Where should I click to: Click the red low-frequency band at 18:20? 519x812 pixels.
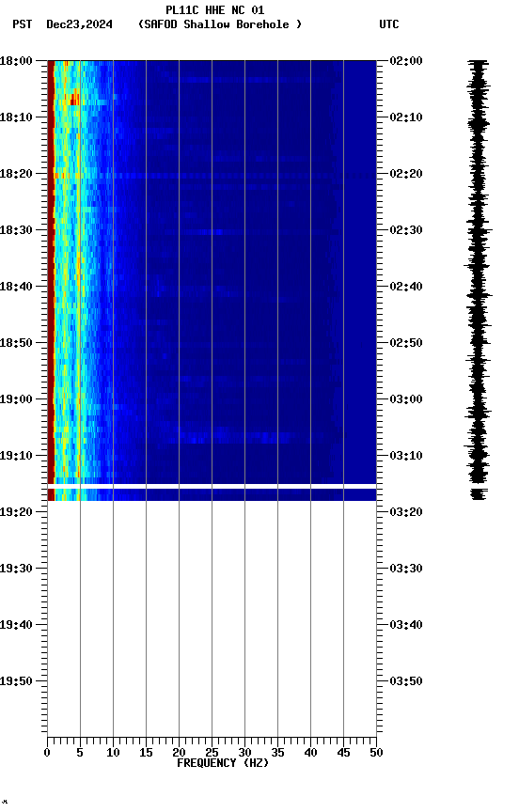[x=51, y=174]
